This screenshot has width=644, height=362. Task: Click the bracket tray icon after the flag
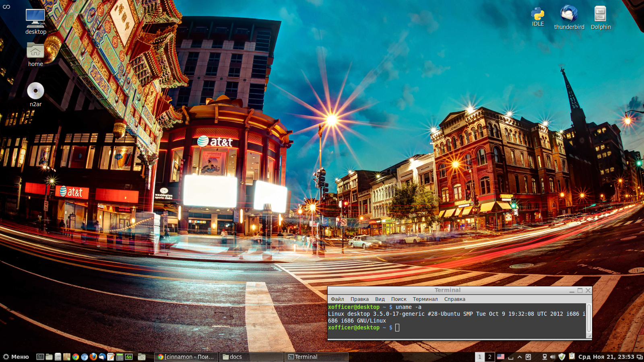[x=511, y=358]
